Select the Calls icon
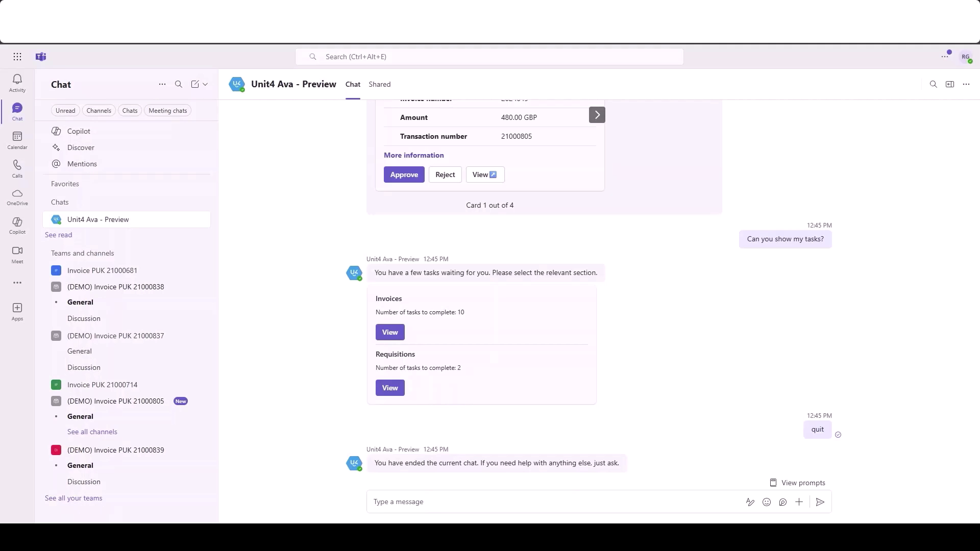 pyautogui.click(x=17, y=168)
